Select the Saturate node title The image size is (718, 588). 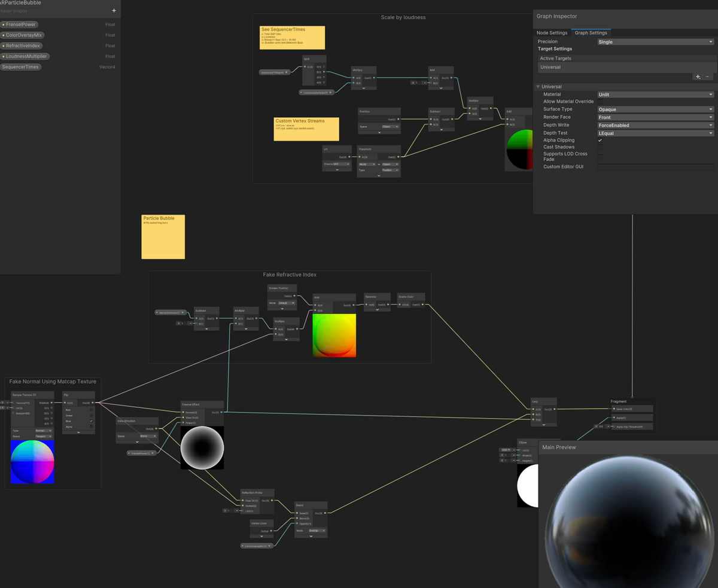(x=370, y=296)
